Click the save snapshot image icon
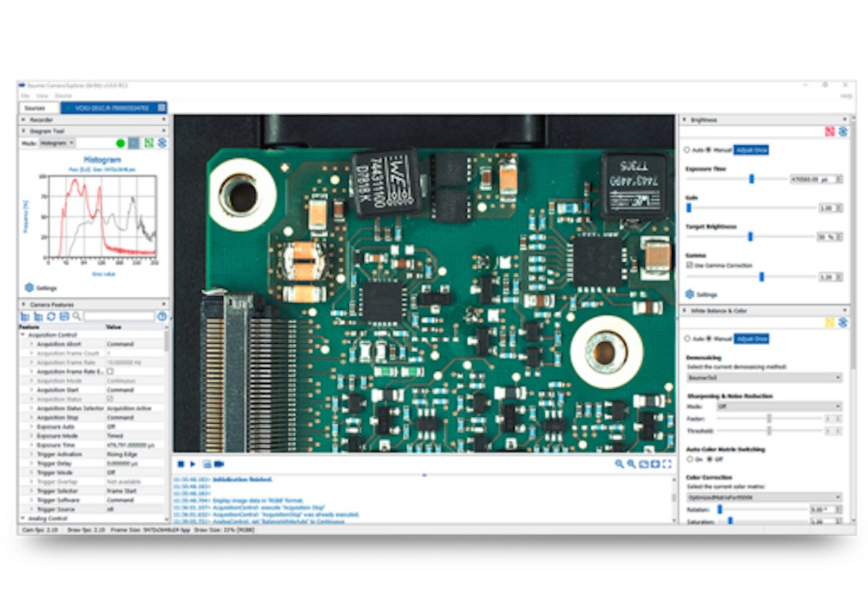This screenshot has width=868, height=608. pyautogui.click(x=207, y=464)
